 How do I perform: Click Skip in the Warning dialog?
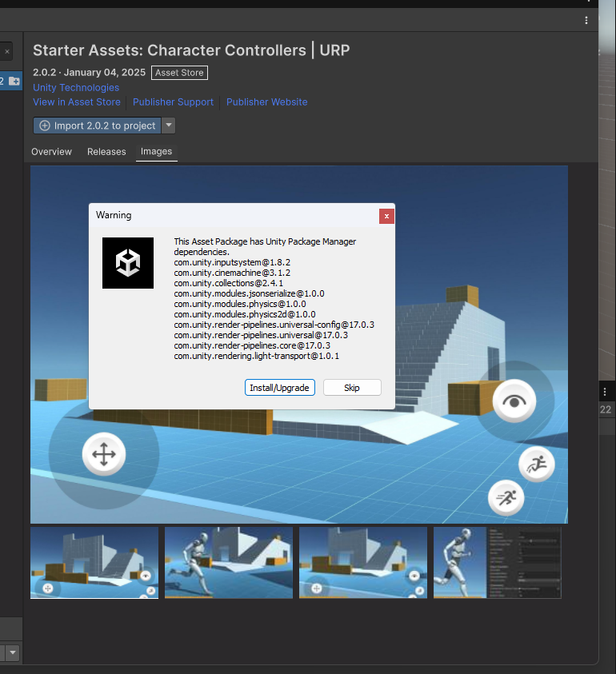352,387
